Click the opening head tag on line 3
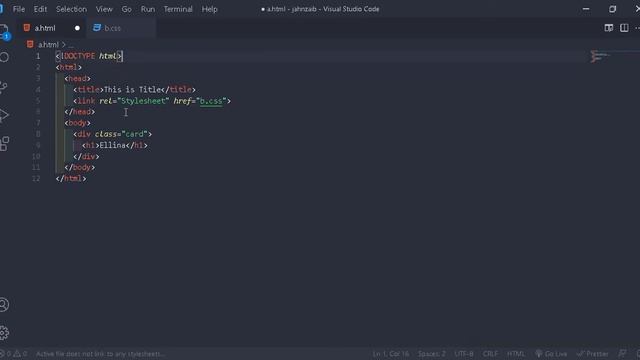Viewport: 640px width, 360px height. (78, 78)
